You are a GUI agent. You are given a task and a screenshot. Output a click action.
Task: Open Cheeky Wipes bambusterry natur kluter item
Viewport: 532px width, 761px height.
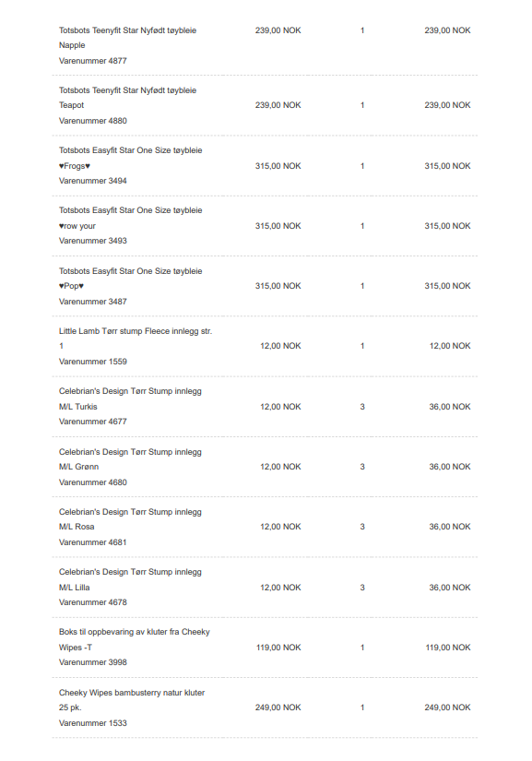[132, 700]
